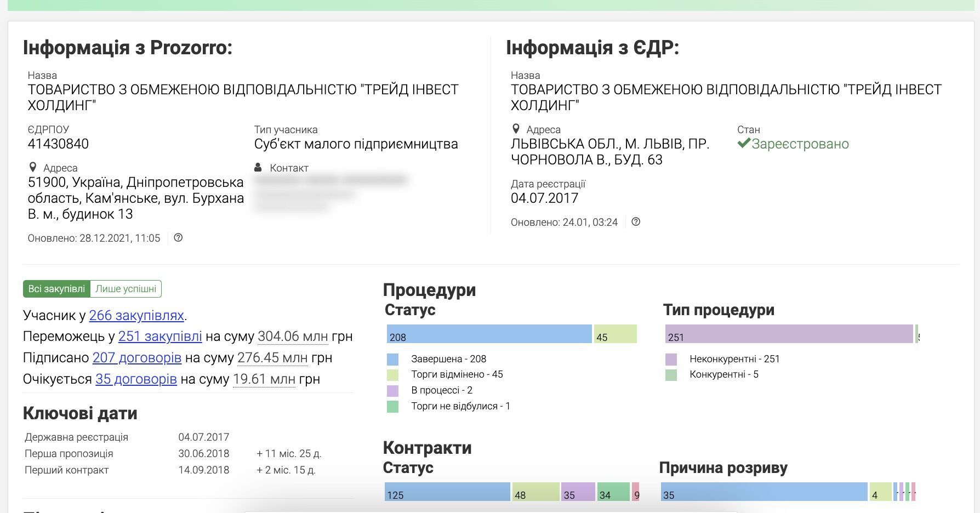Click the Завершена - 208 blue swatch
Screen dimensions: 980x513
392,359
